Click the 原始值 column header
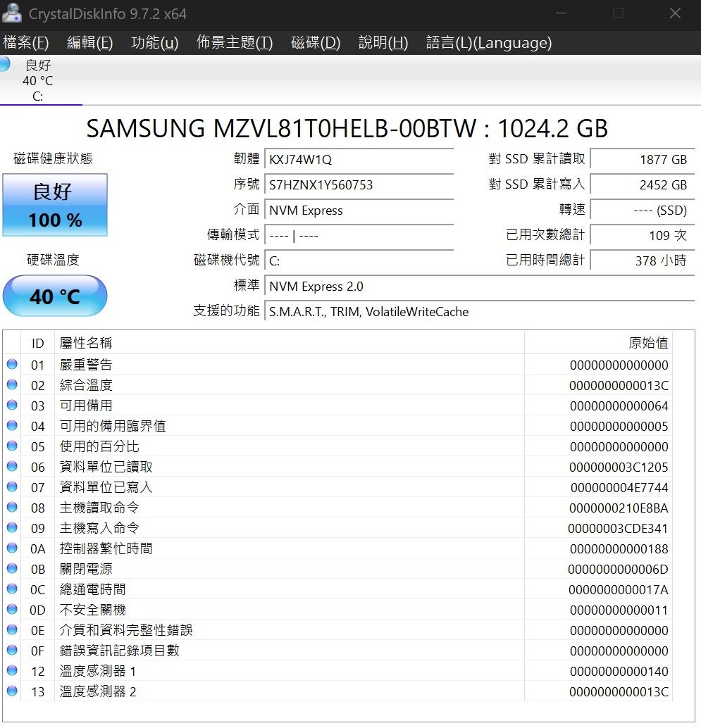 tap(647, 343)
